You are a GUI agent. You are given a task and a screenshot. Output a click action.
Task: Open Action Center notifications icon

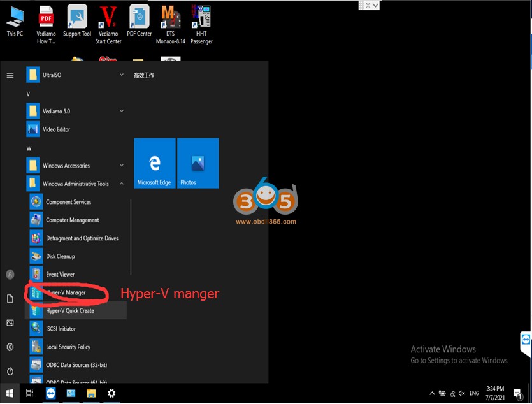[517, 393]
